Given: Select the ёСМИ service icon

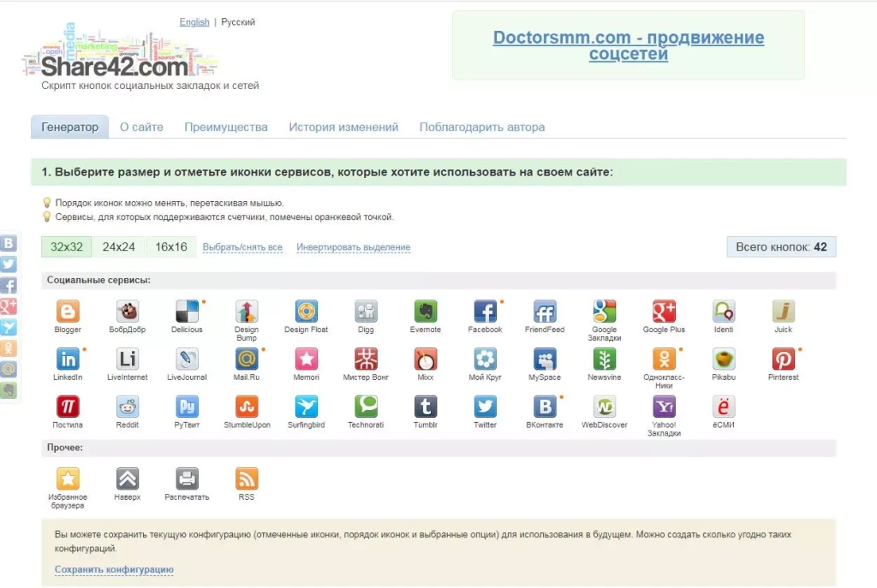Looking at the screenshot, I should pyautogui.click(x=724, y=407).
